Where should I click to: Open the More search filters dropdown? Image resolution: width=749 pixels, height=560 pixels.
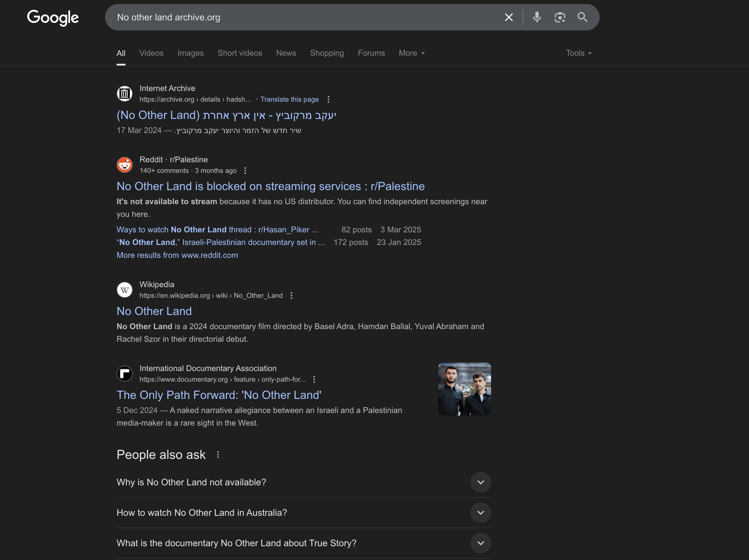click(x=412, y=53)
